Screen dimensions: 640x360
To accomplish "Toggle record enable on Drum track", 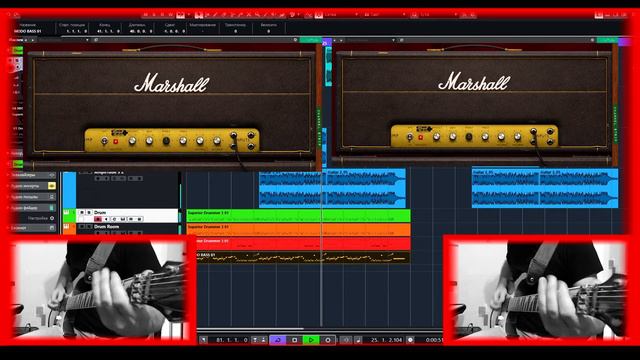I will [x=98, y=219].
